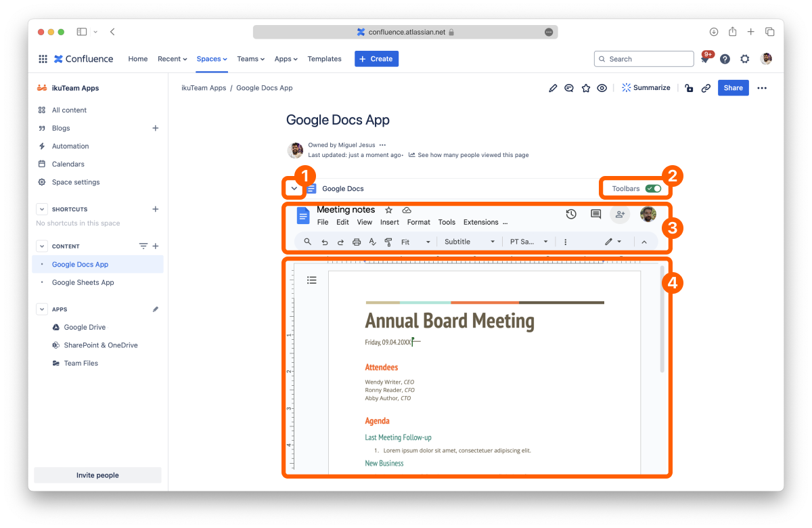Screen dimensions: 812x528
Task: Open the help question mark icon
Action: point(725,59)
